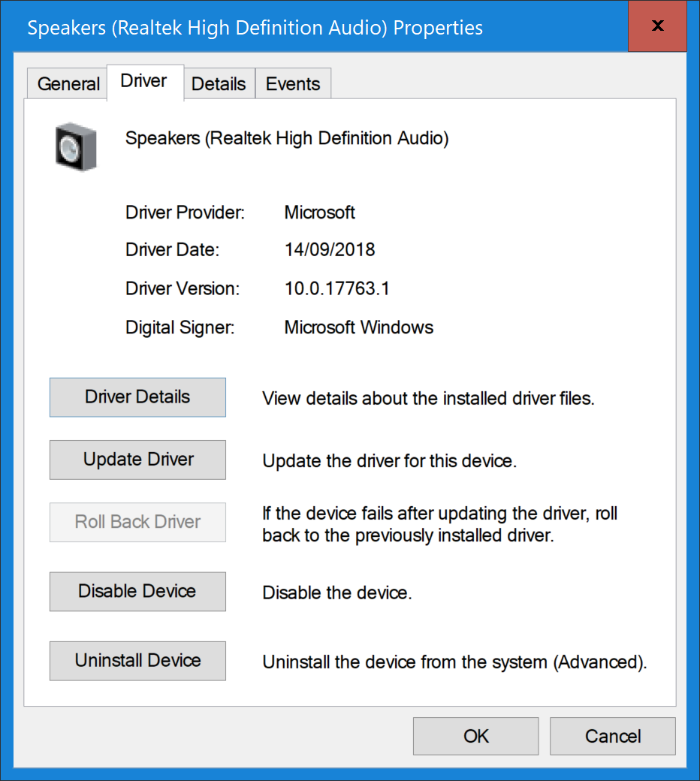Click the 'Digital Signer:' label
Screen dimensions: 700x781
point(180,327)
